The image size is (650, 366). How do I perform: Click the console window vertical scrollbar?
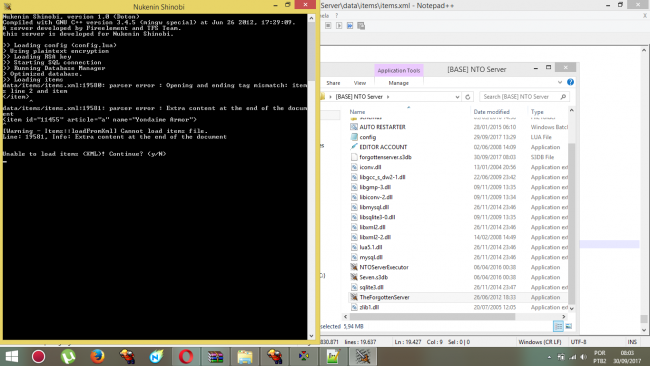tap(311, 52)
